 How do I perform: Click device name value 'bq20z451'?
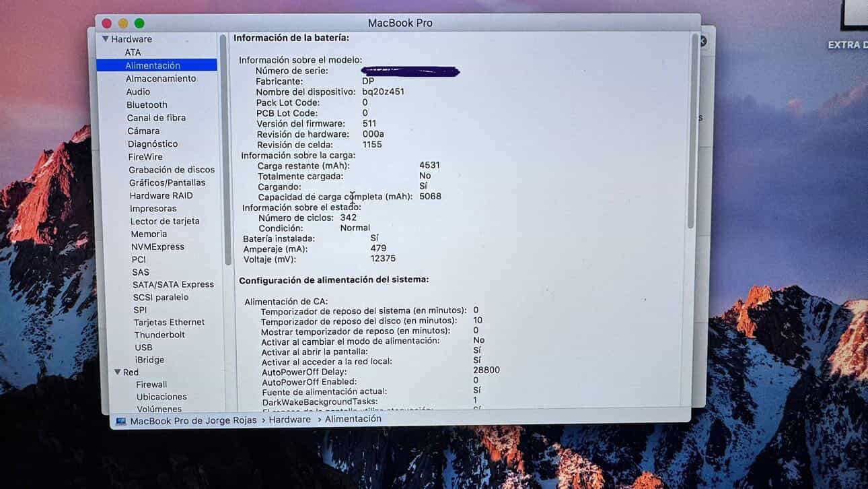coord(383,92)
